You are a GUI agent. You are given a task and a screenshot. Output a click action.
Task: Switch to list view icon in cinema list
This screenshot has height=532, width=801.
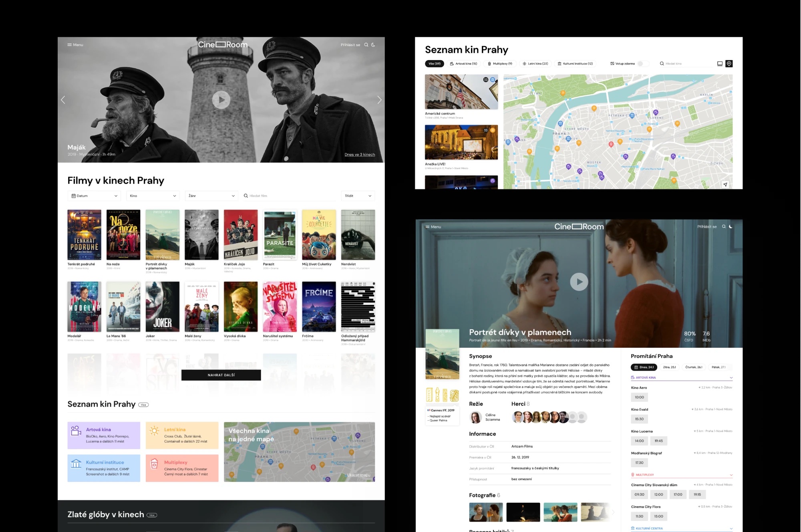(720, 64)
